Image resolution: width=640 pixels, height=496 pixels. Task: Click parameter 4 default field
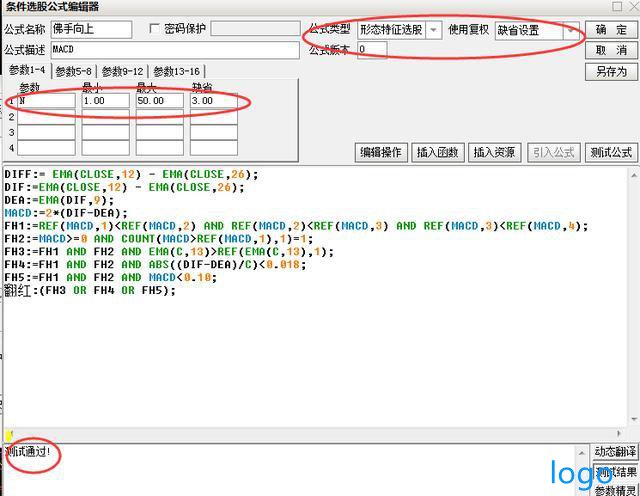coord(213,148)
